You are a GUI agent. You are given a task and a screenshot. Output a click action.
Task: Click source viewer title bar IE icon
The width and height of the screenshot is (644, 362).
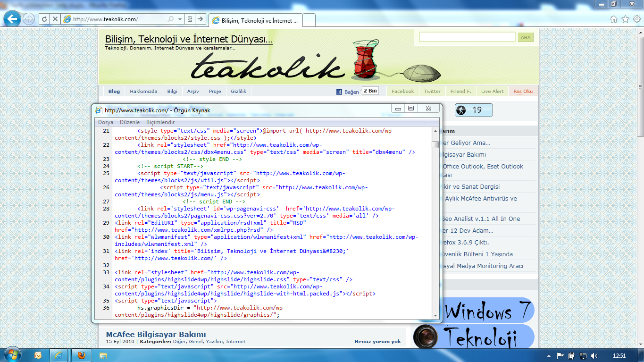[99, 110]
